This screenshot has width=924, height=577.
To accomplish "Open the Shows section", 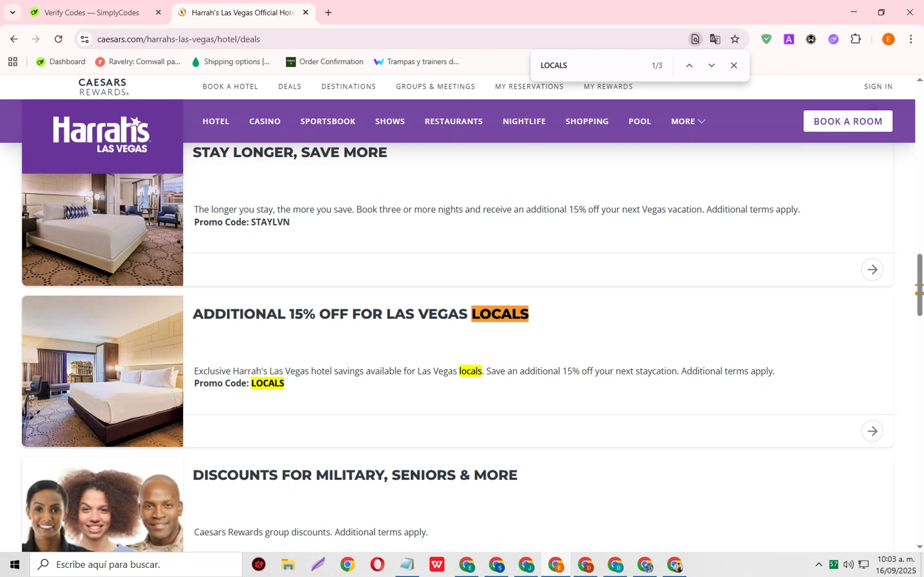I will [390, 121].
